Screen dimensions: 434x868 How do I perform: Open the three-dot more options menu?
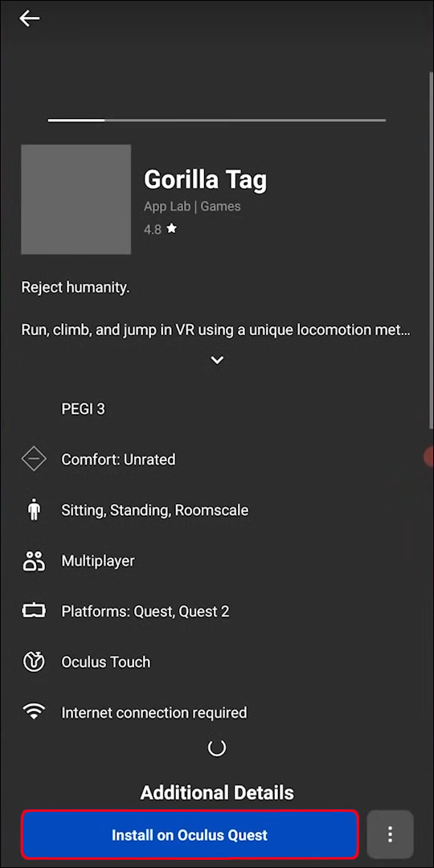(x=391, y=834)
